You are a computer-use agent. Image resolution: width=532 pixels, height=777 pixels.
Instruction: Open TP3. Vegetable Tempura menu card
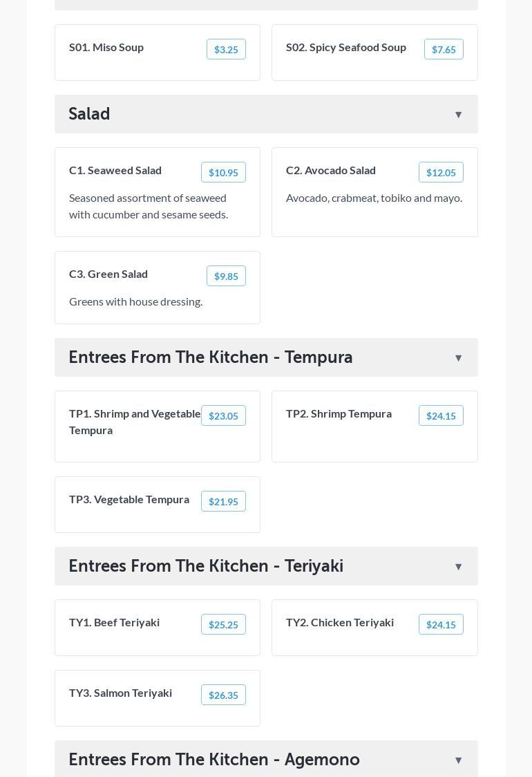coord(129,499)
